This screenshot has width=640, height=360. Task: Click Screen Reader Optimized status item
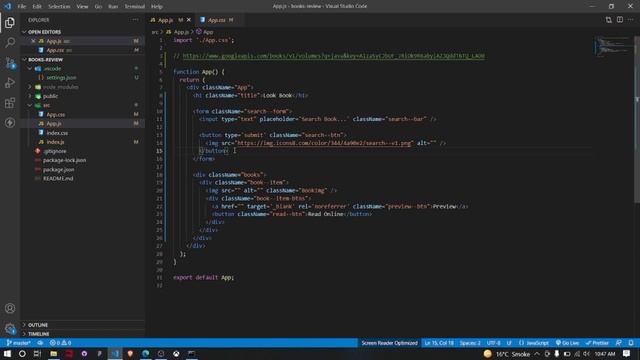click(389, 343)
